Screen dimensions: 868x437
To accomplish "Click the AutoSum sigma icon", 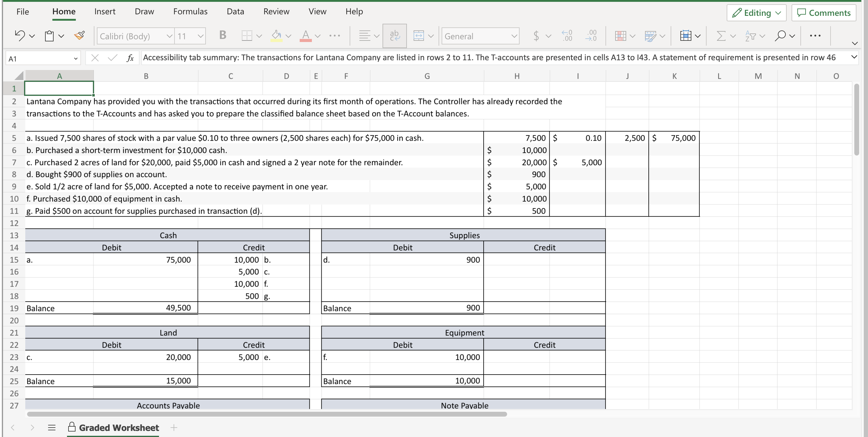I will 721,36.
